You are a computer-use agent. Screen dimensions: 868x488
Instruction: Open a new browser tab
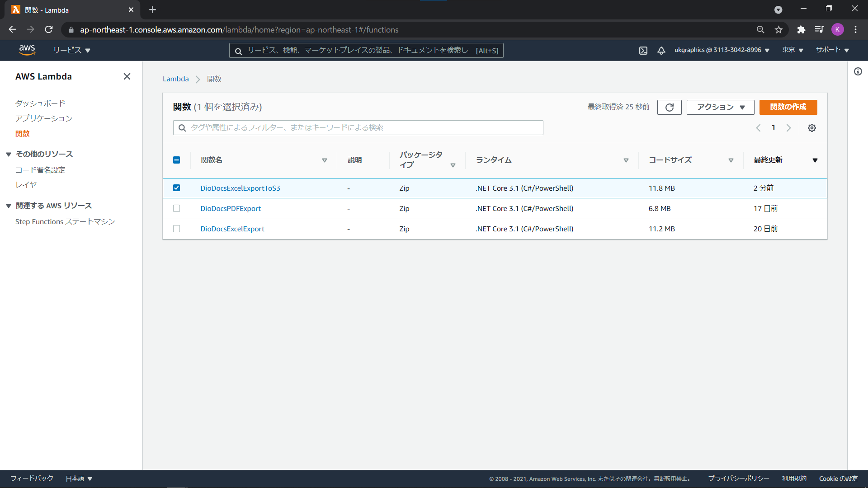152,9
